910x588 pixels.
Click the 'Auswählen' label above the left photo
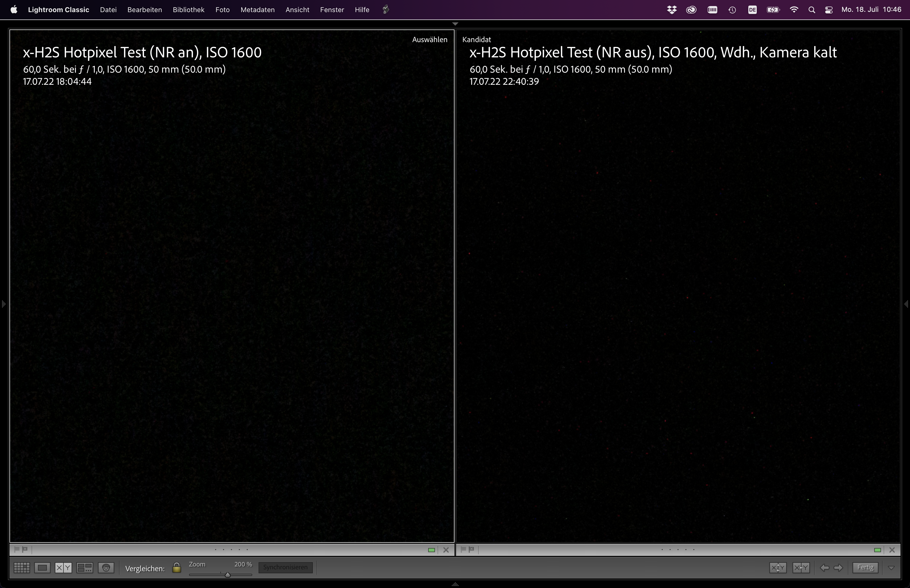(430, 39)
